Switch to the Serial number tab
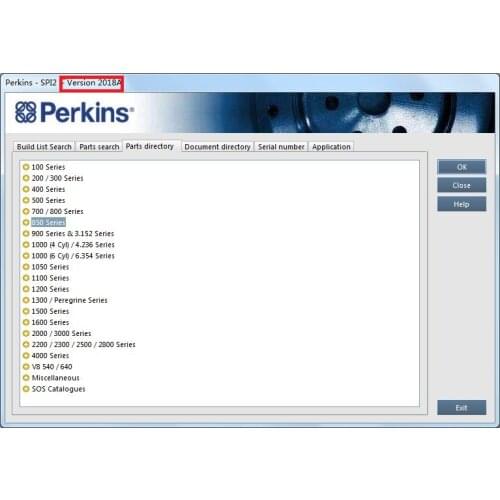 tap(281, 147)
